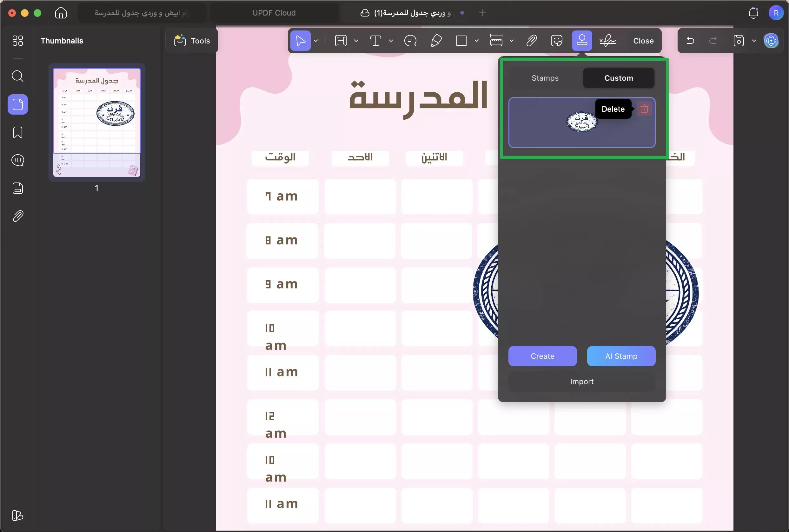Screen dimensions: 789x532
Task: Open the Heading tool dropdown
Action: [355, 41]
